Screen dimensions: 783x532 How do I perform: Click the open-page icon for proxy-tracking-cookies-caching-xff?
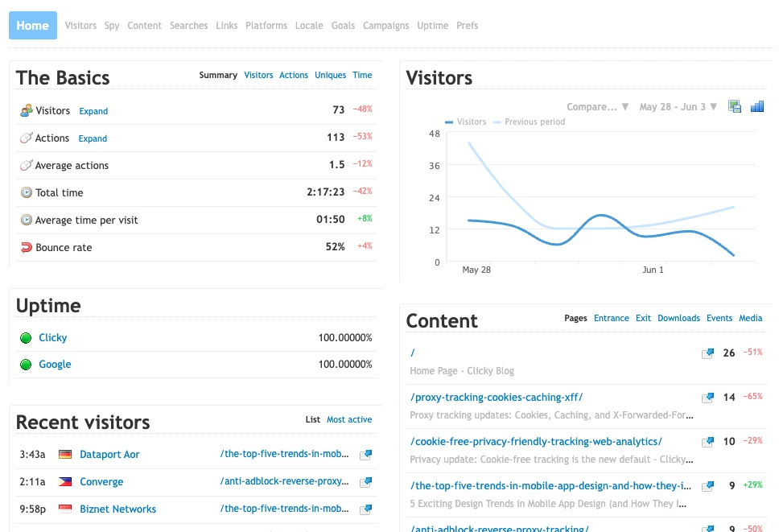pos(707,398)
